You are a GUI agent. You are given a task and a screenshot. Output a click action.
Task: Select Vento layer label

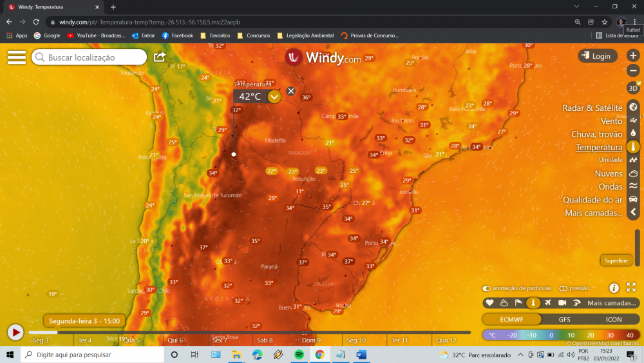pos(612,121)
